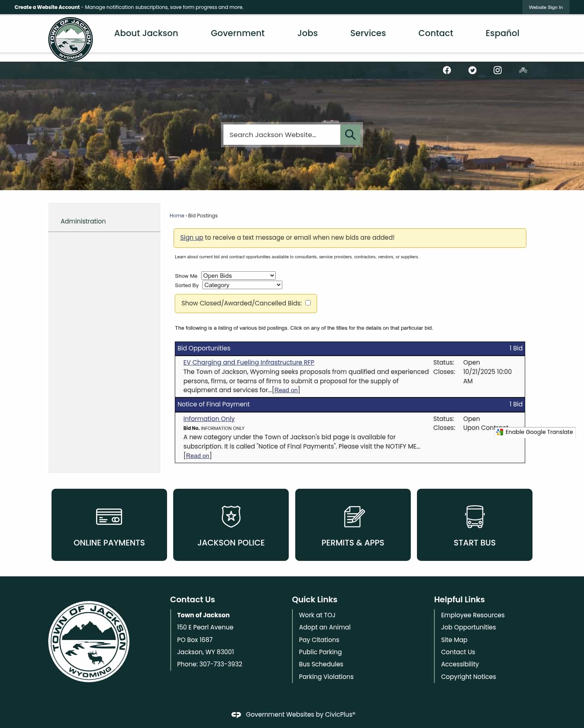This screenshot has height=728, width=584.
Task: Open the JACKSON POLICE tile label
Action: [x=231, y=543]
